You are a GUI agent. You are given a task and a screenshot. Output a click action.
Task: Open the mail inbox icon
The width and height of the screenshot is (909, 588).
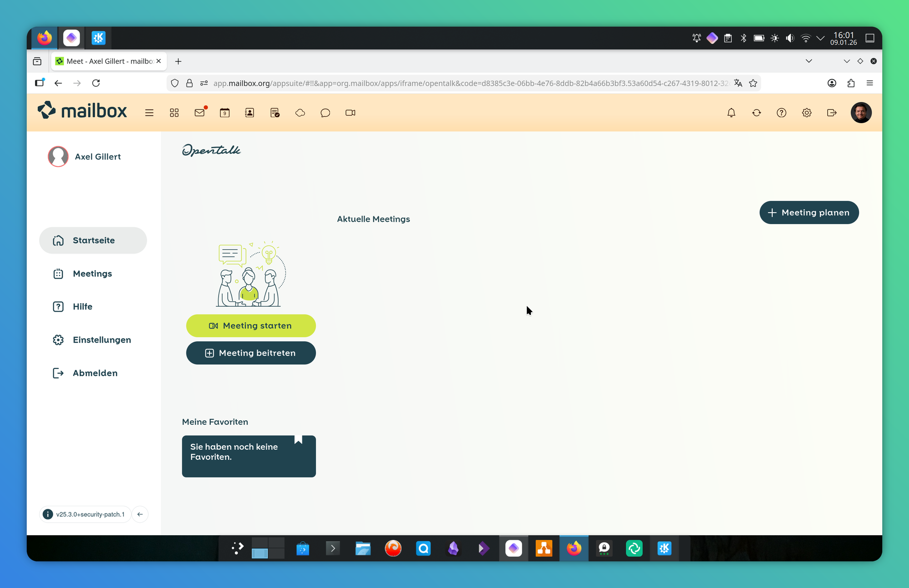(200, 113)
